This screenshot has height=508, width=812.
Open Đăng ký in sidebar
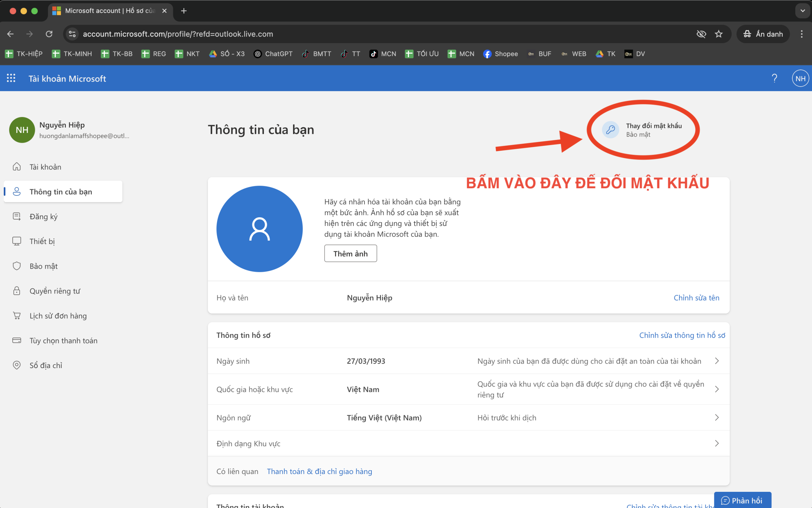point(63,216)
